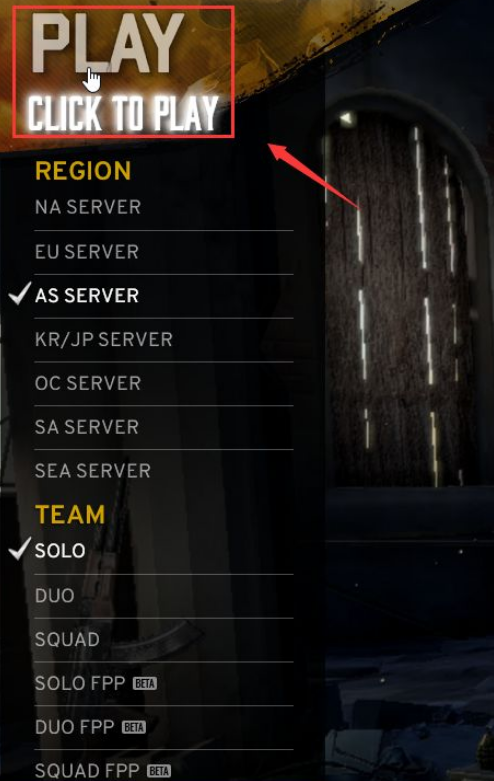Click the checkmark next to AS SERVER
Image resolution: width=494 pixels, height=781 pixels.
coord(19,293)
